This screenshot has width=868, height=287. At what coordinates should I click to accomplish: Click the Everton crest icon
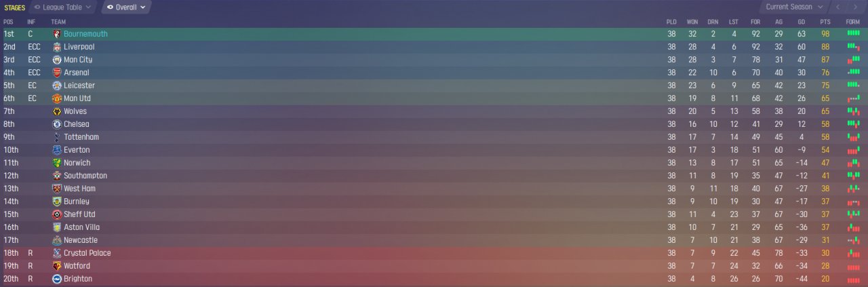[57, 150]
